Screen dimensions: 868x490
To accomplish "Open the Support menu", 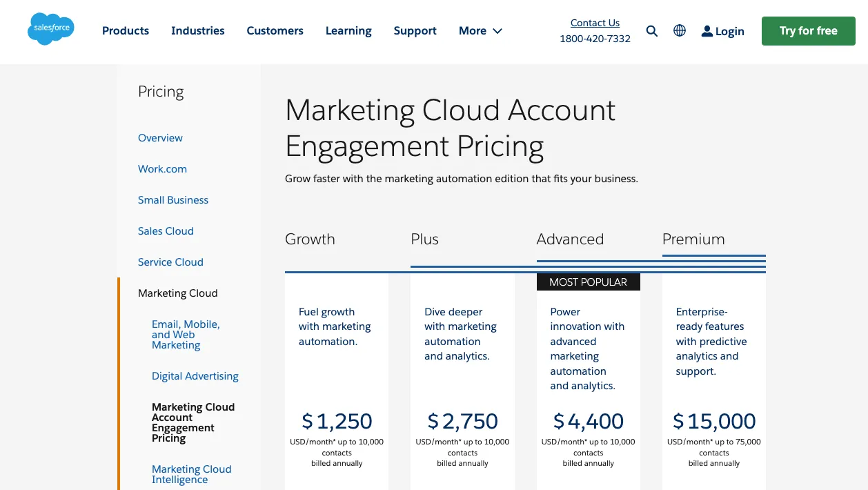I will [415, 30].
